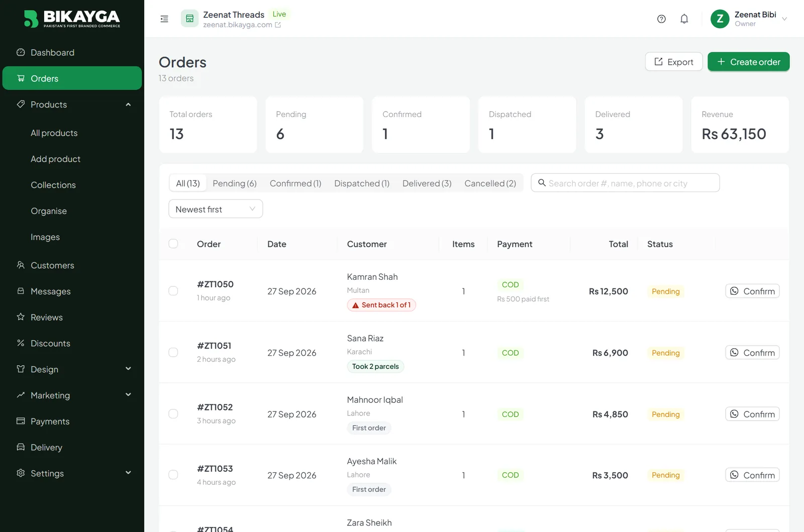Click the Z avatar of Zeenat Bibi
Viewport: 804px width, 532px height.
720,19
